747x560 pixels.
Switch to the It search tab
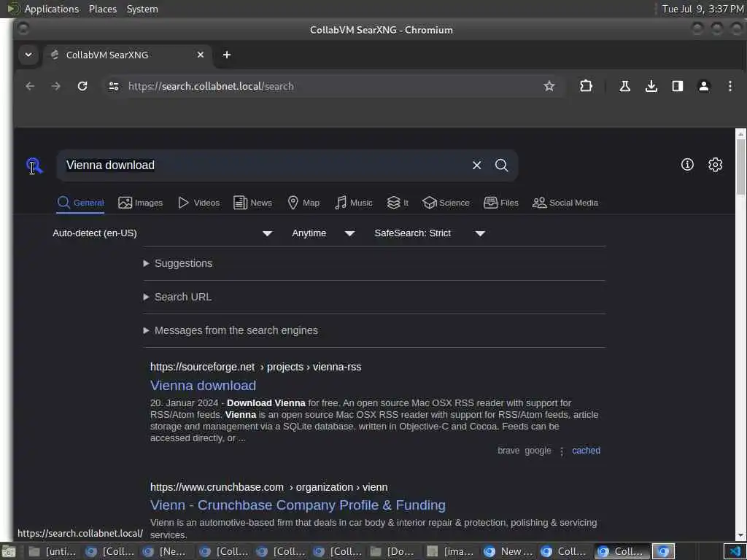pyautogui.click(x=398, y=203)
